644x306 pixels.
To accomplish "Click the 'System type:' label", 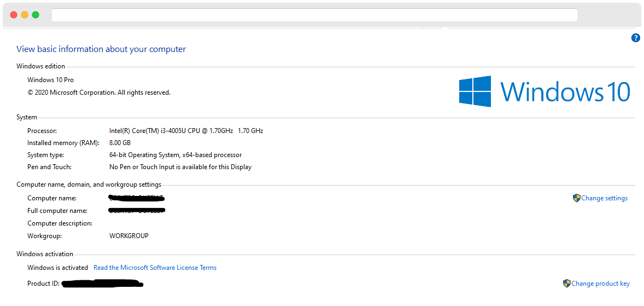I will point(45,155).
